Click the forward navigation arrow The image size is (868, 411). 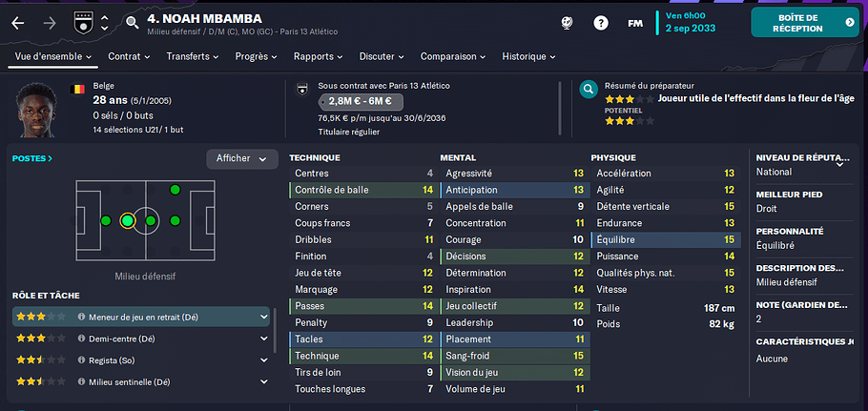click(50, 23)
